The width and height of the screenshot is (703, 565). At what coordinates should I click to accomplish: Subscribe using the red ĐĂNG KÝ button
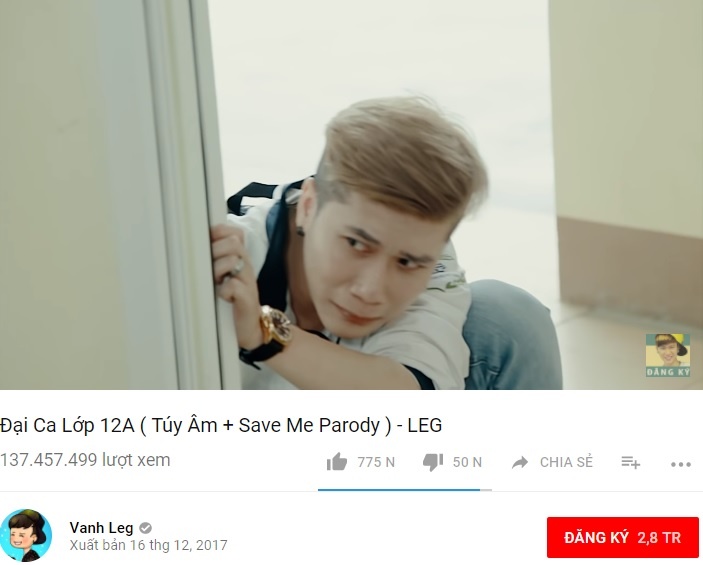[x=623, y=537]
